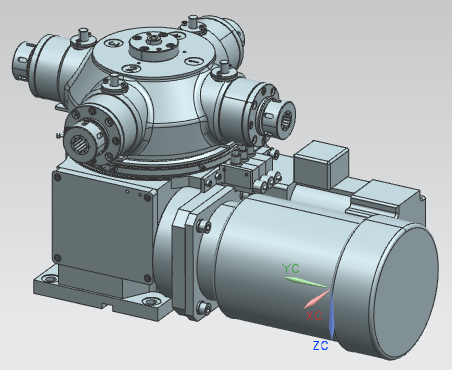Select the left corner base plate mounting hole
The width and height of the screenshot is (452, 370).
[x=49, y=279]
